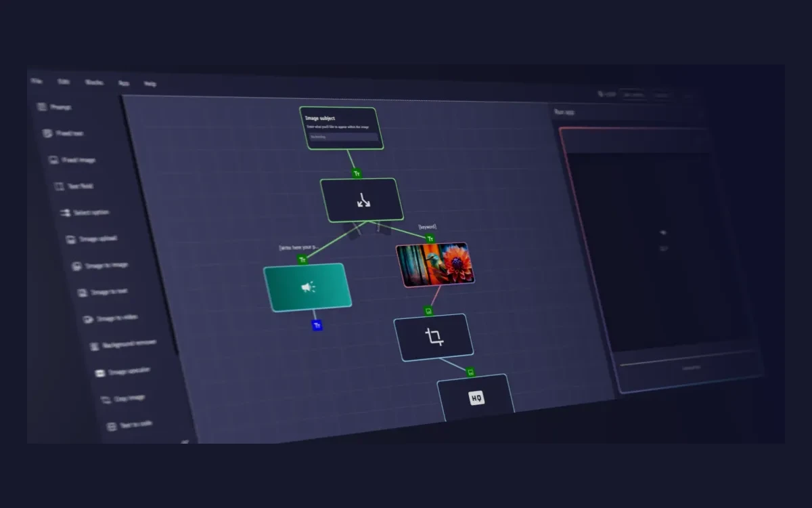Screen dimensions: 812x508
Task: Click the blue Tt output connector
Action: pyautogui.click(x=317, y=325)
